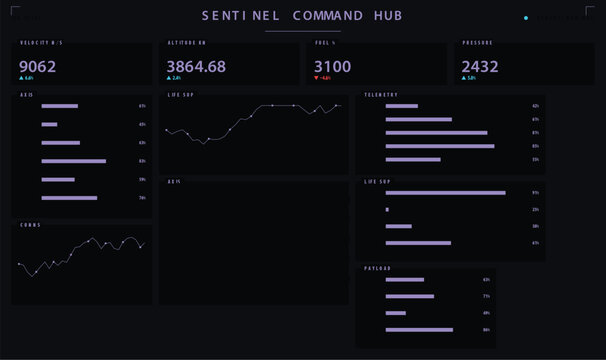The width and height of the screenshot is (606, 360).
Task: Click the cyan status dot in header
Action: pos(526,18)
